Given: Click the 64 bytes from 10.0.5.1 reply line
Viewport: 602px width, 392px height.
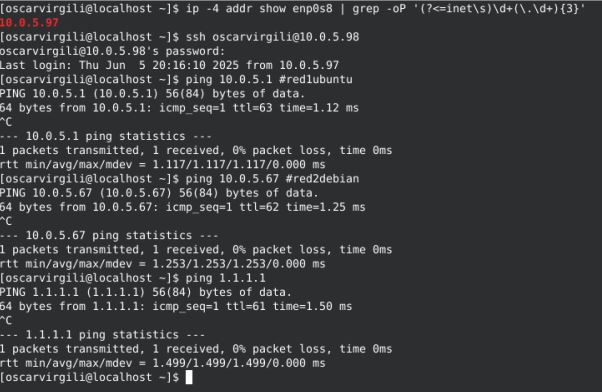Looking at the screenshot, I should [x=179, y=108].
